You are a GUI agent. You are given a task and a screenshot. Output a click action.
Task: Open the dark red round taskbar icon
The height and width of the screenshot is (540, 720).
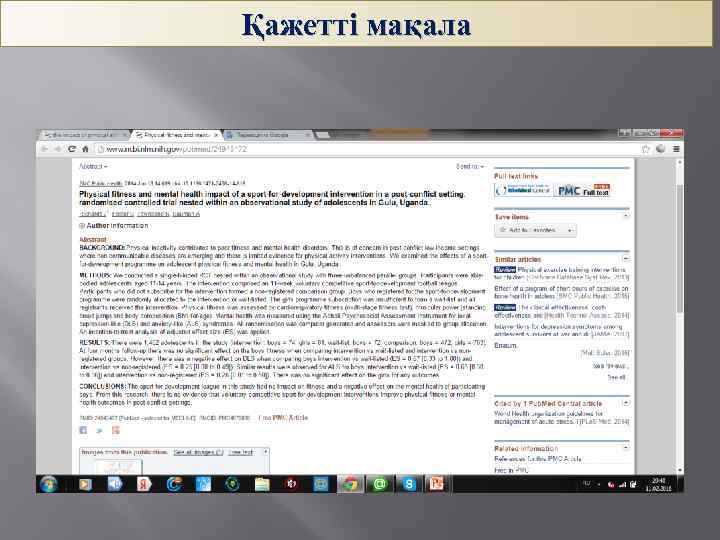click(291, 484)
